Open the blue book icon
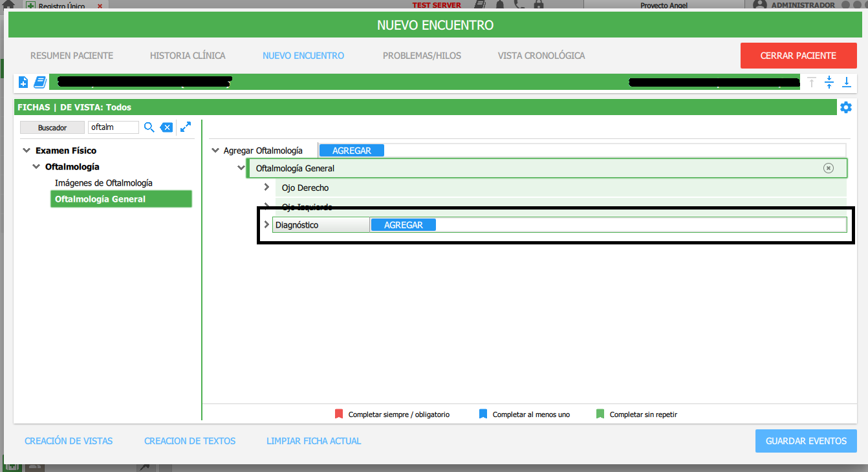868x472 pixels. pyautogui.click(x=39, y=82)
